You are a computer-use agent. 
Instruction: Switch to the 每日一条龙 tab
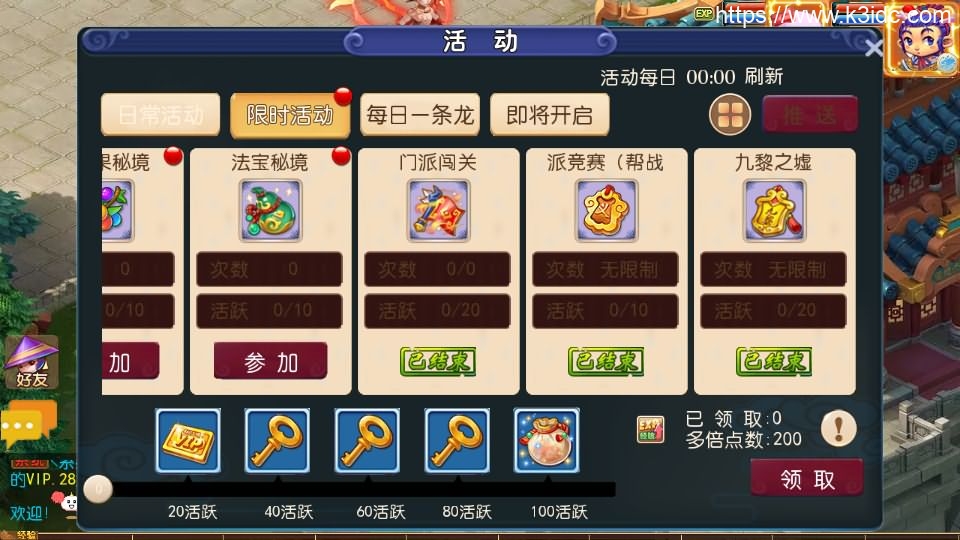click(x=420, y=114)
